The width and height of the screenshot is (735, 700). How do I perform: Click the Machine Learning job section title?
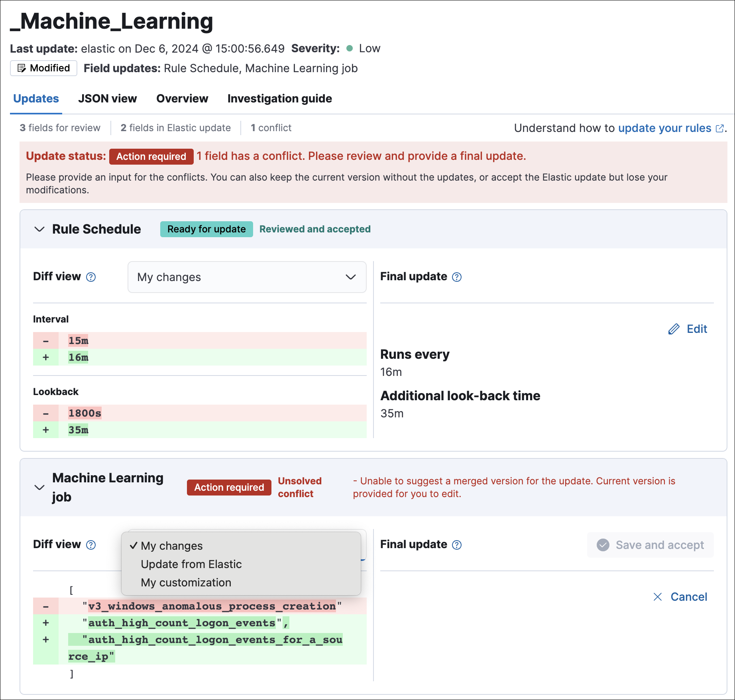click(108, 487)
